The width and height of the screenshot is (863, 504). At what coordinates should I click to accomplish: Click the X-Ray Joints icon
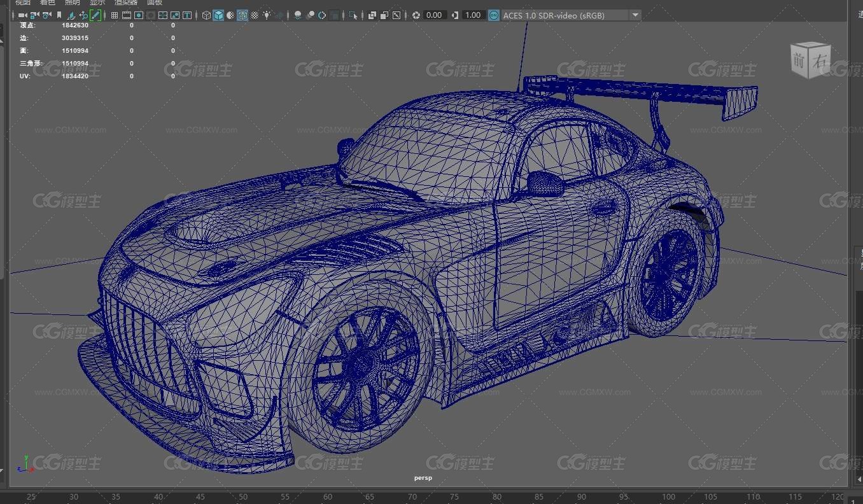pos(396,15)
